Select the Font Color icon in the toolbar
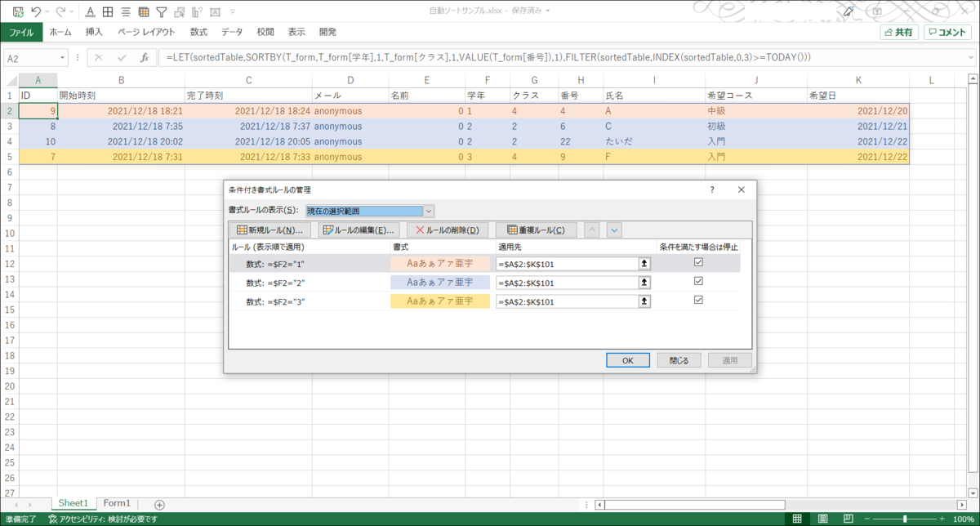The width and height of the screenshot is (980, 526). (x=90, y=11)
